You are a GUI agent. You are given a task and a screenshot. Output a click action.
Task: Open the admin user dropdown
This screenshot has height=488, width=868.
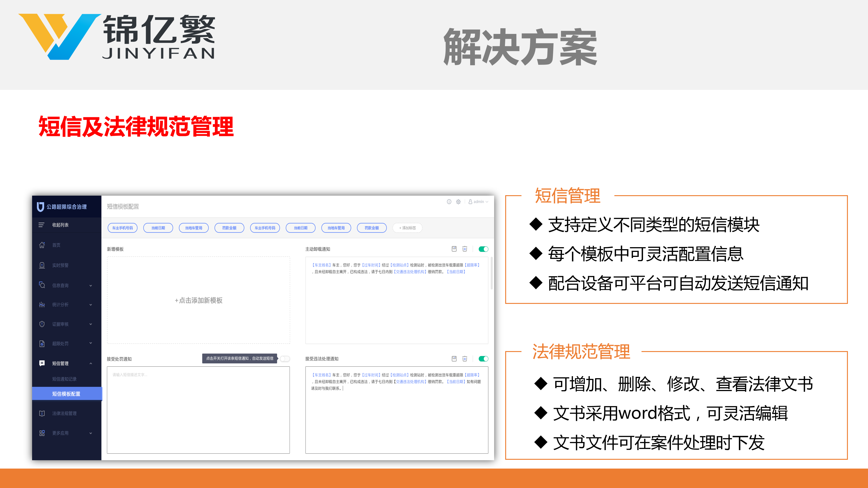479,202
